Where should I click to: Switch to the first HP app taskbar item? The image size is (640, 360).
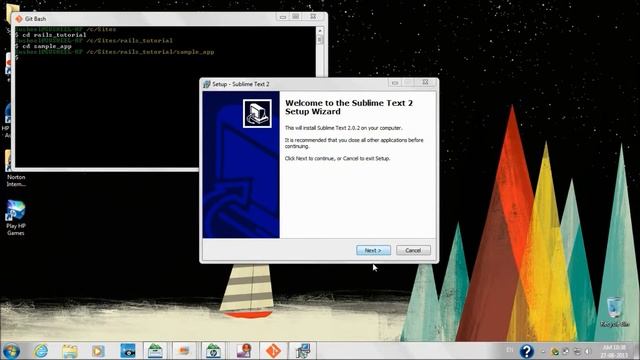pyautogui.click(x=155, y=351)
